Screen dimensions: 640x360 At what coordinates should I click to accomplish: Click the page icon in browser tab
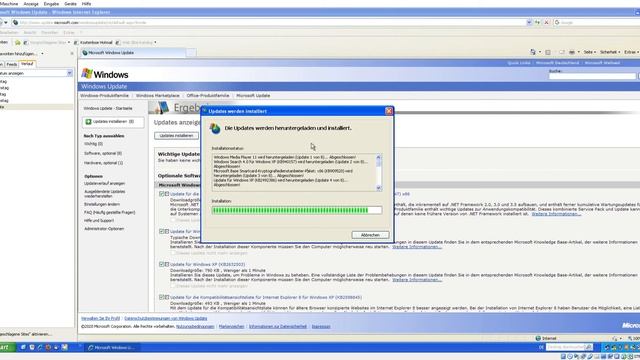(x=85, y=53)
